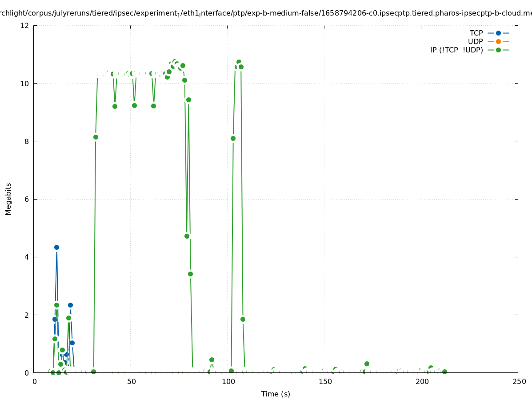This screenshot has width=532, height=400.
Task: Click the last green data point on the right
Action: [x=444, y=372]
